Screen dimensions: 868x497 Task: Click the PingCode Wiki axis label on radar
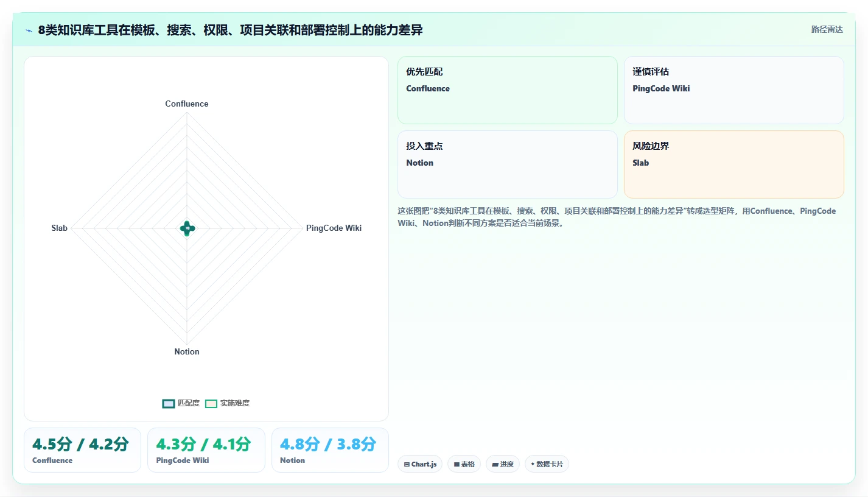(334, 228)
